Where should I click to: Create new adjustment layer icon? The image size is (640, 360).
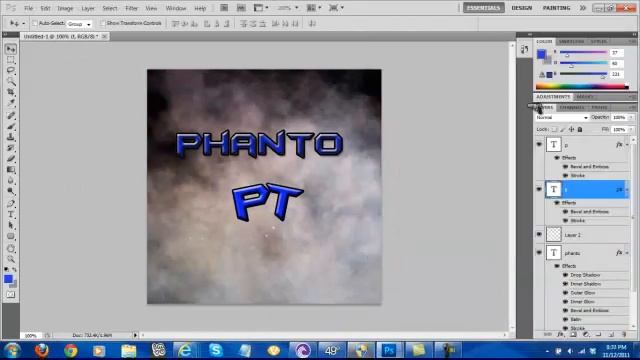click(586, 334)
